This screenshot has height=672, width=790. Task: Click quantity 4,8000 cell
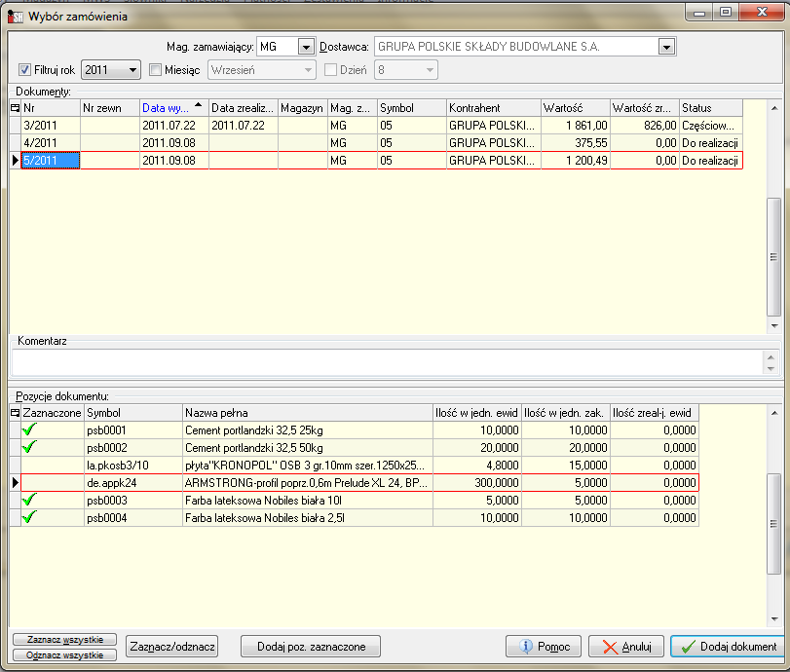click(x=477, y=465)
